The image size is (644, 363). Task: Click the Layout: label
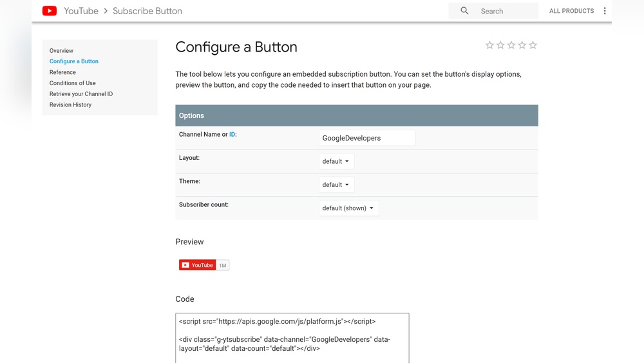click(x=189, y=158)
